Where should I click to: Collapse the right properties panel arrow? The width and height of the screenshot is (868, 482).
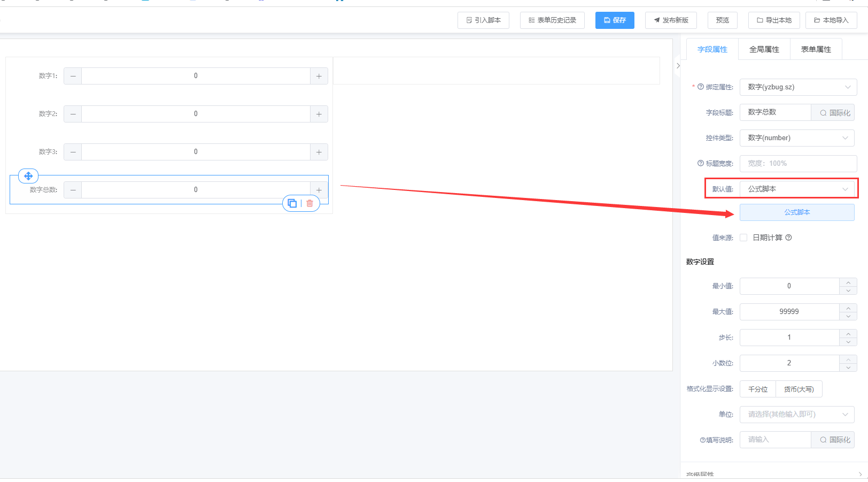[x=678, y=66]
